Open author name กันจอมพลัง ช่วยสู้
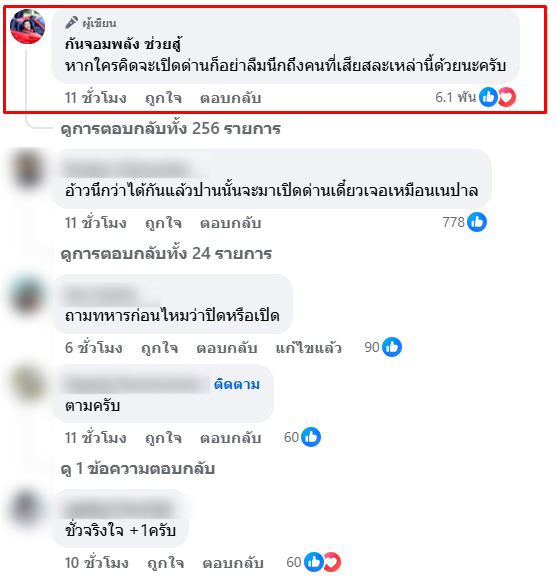This screenshot has width=557, height=576. click(x=123, y=44)
